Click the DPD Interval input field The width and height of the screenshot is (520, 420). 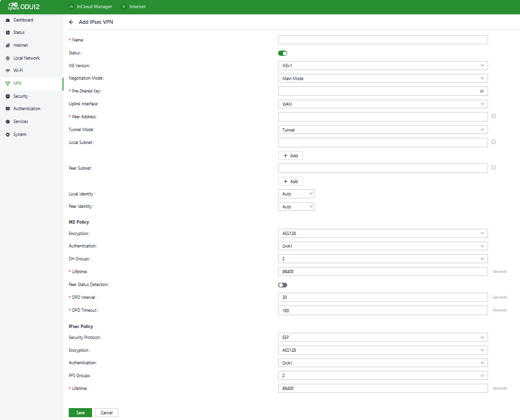click(383, 297)
